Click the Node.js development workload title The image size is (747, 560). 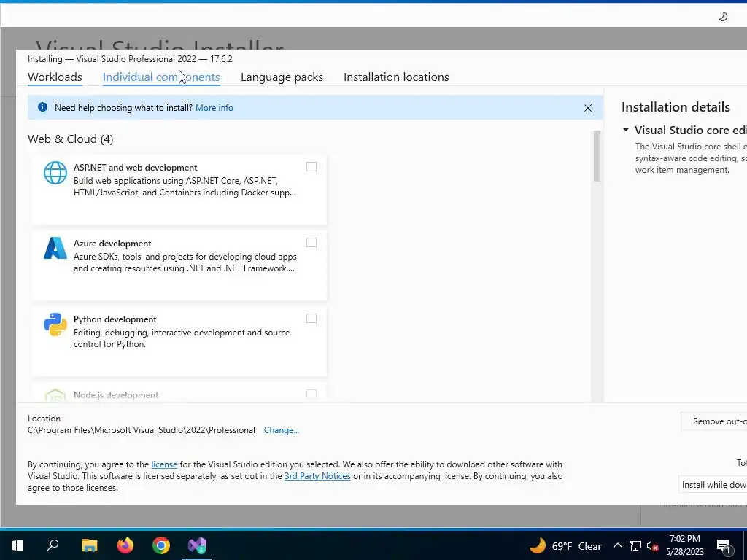tap(116, 394)
